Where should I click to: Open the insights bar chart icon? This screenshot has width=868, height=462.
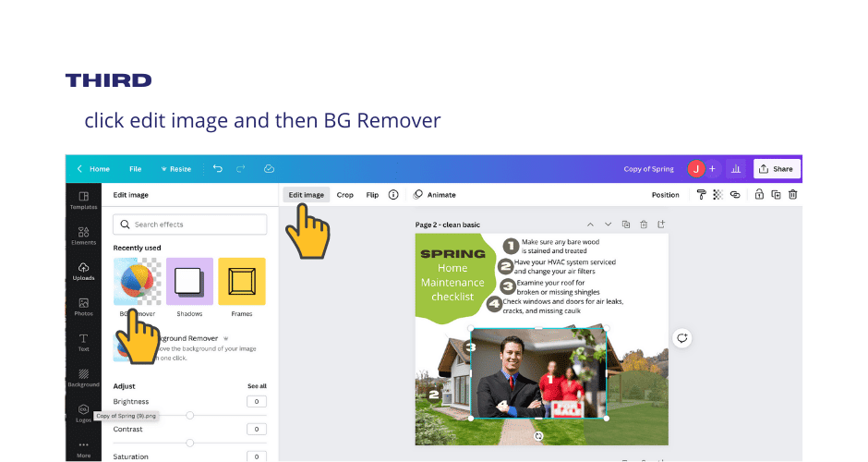point(736,169)
